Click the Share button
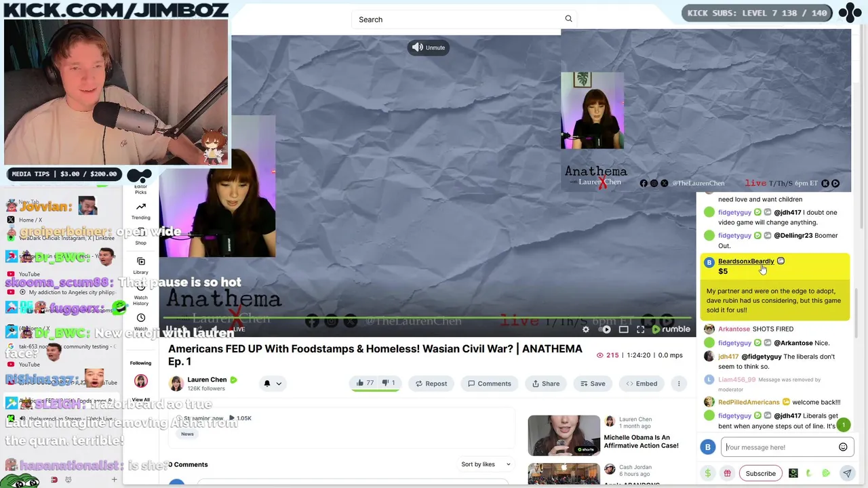The width and height of the screenshot is (868, 488). click(546, 384)
